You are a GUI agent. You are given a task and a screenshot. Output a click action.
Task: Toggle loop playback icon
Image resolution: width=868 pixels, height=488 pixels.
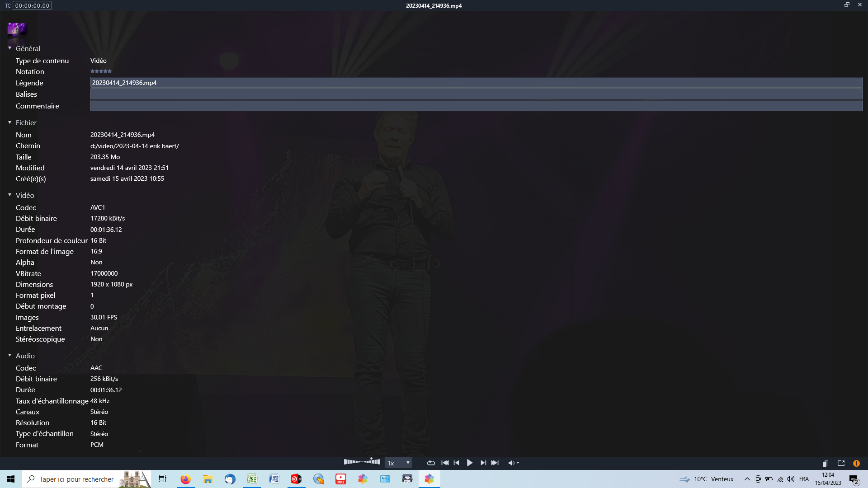(x=431, y=463)
